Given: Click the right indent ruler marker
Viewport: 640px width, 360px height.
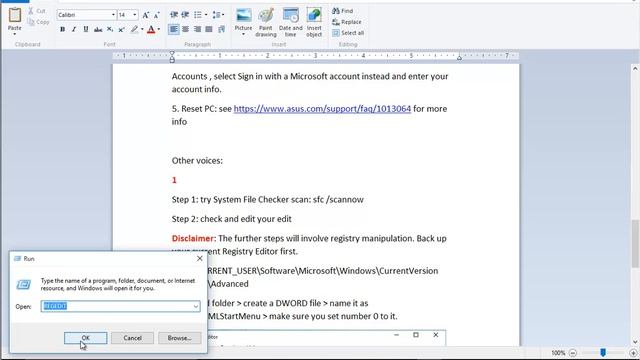Looking at the screenshot, I should coord(459,58).
